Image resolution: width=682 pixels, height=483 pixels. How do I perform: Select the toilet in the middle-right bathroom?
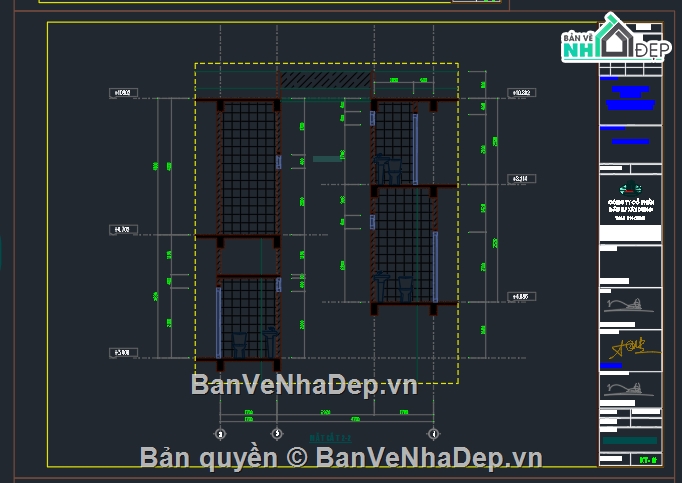405,289
